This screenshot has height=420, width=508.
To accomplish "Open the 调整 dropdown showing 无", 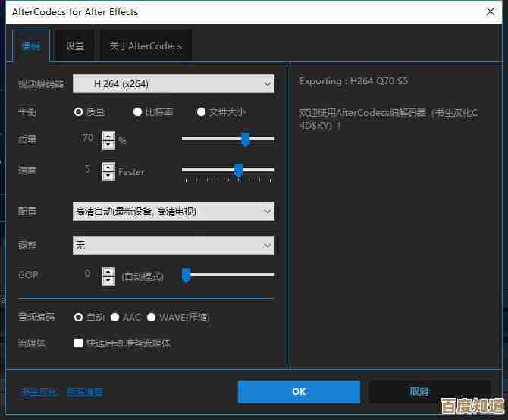I will click(x=173, y=245).
